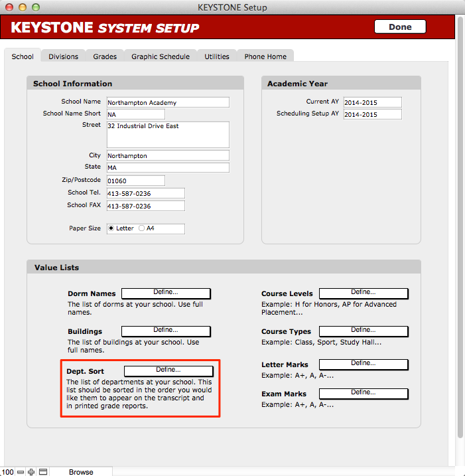Select the Letter paper size radio button
Image resolution: width=465 pixels, height=476 pixels.
pyautogui.click(x=111, y=228)
